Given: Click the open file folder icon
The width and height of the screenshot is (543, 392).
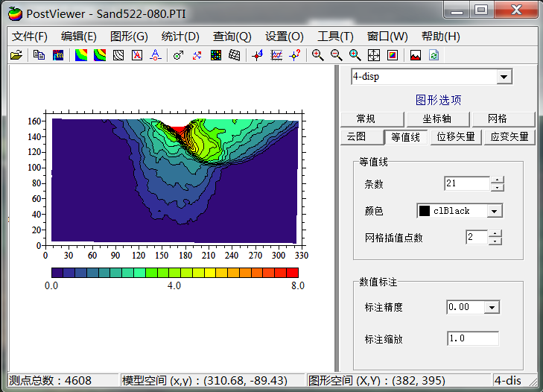Looking at the screenshot, I should pyautogui.click(x=16, y=55).
